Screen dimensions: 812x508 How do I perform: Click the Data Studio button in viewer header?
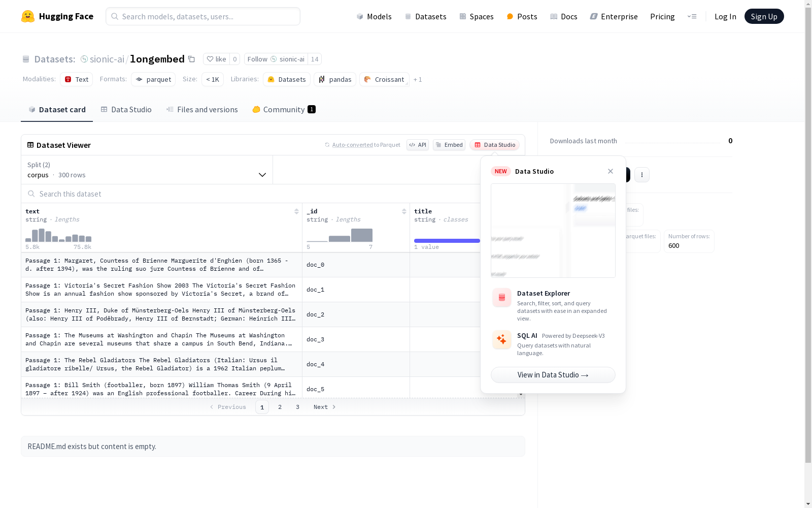click(494, 145)
